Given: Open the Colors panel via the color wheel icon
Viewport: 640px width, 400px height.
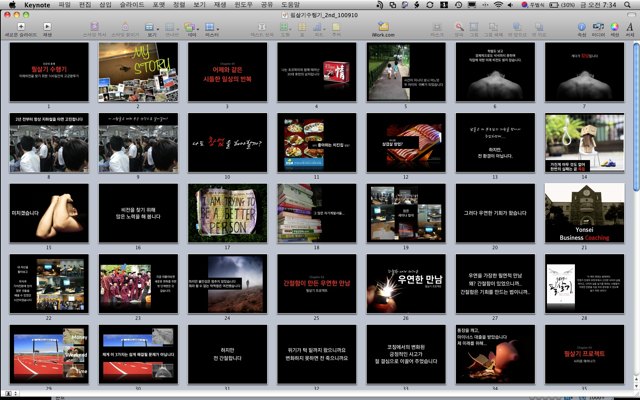Looking at the screenshot, I should tap(614, 27).
